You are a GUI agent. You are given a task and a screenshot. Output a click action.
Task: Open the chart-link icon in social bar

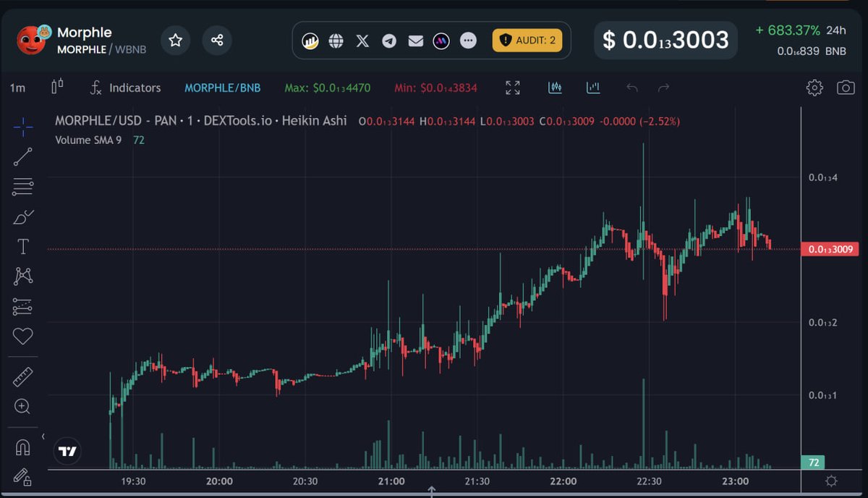pyautogui.click(x=310, y=41)
